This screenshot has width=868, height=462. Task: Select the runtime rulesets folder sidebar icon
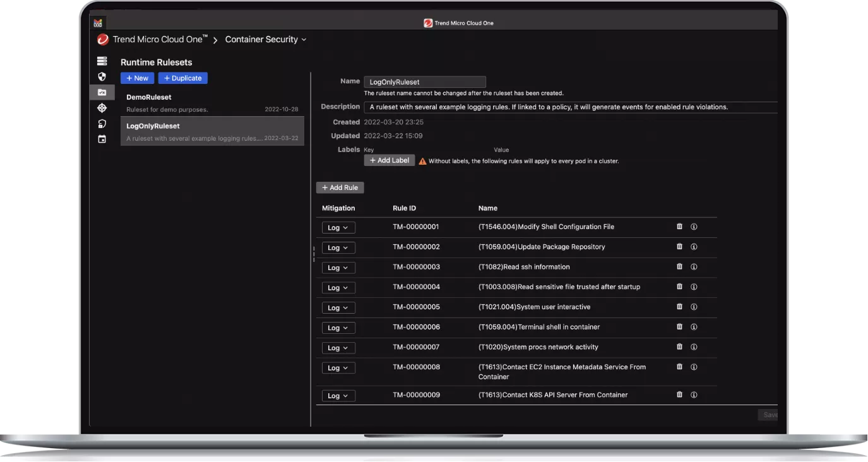point(102,92)
